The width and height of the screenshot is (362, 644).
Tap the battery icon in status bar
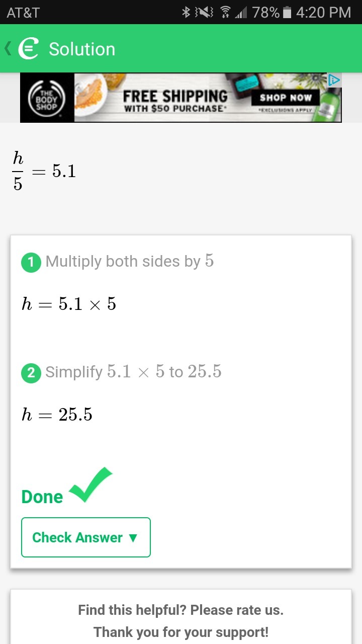tap(287, 12)
